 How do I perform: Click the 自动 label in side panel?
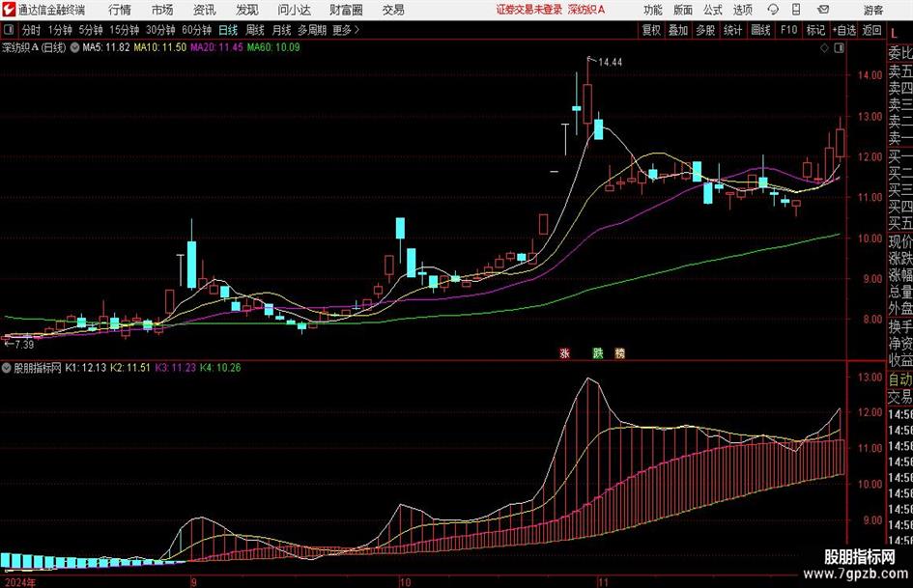[x=900, y=379]
